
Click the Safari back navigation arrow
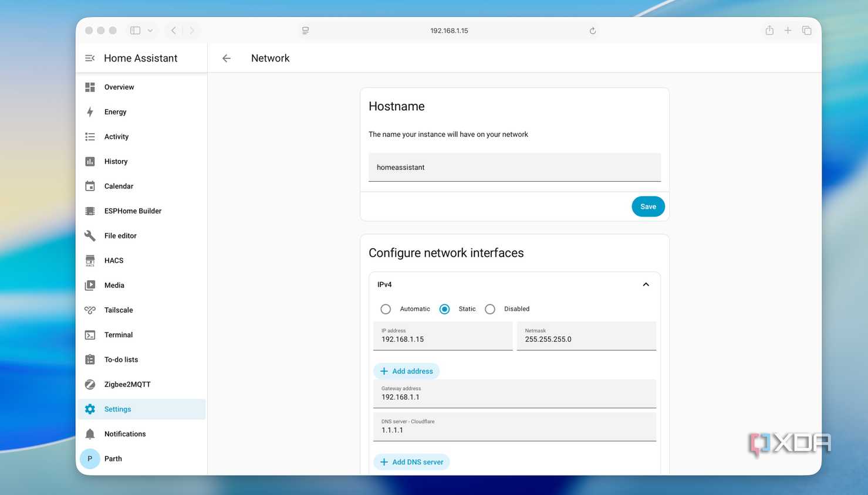click(173, 30)
